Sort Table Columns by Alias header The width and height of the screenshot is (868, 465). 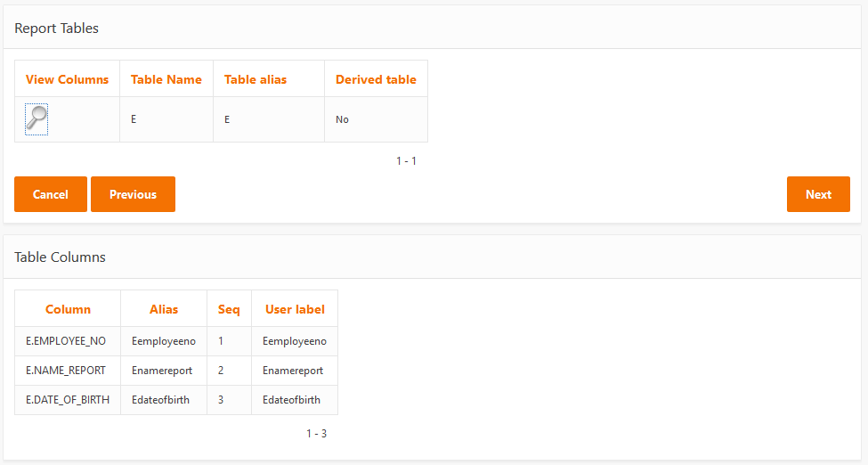164,309
